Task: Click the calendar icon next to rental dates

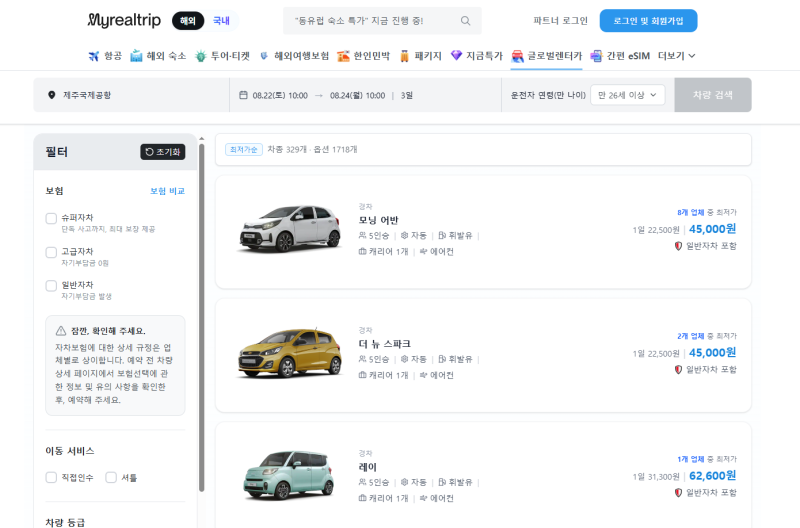Action: pos(243,95)
